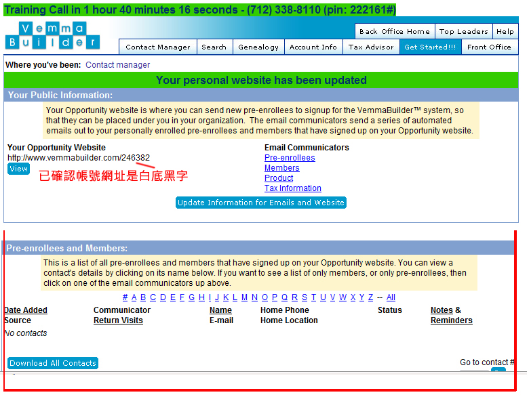This screenshot has width=529, height=420.
Task: Filter contacts by letter Y
Action: click(x=361, y=297)
